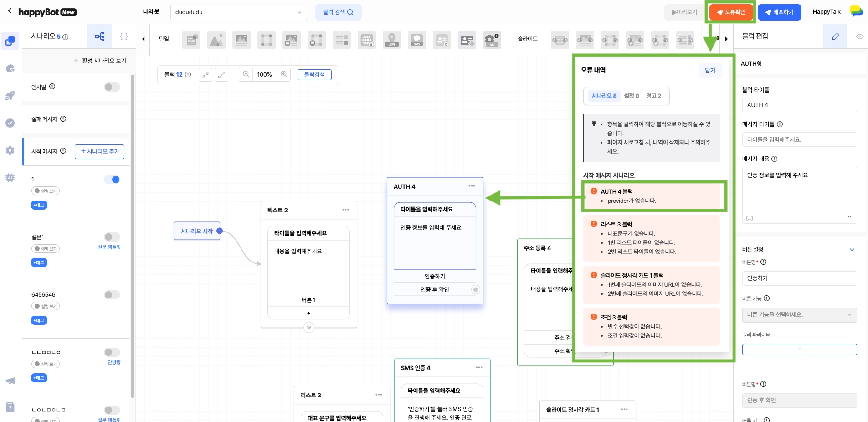868x422 pixels.
Task: Open the 텍스트 2 block options menu
Action: (345, 210)
